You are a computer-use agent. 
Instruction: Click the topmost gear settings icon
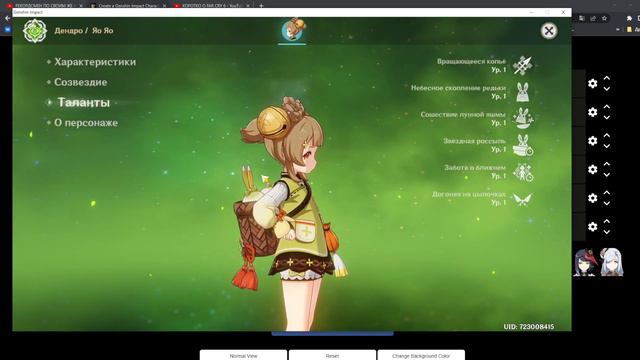593,84
